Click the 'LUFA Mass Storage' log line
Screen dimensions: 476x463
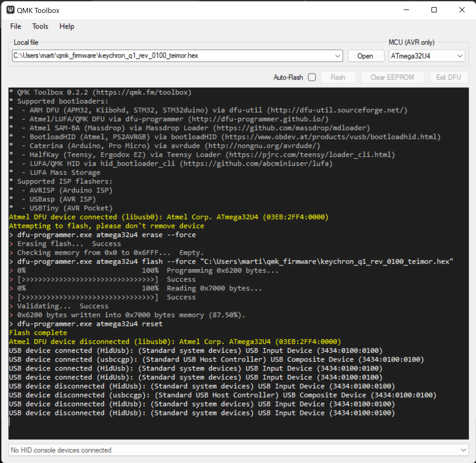(x=55, y=173)
